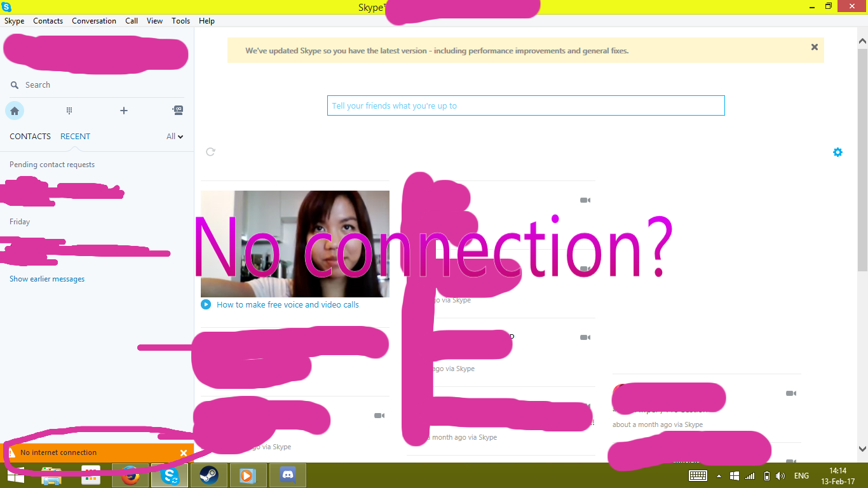Open the bots icon in sidebar
868x488 pixels.
coord(178,110)
